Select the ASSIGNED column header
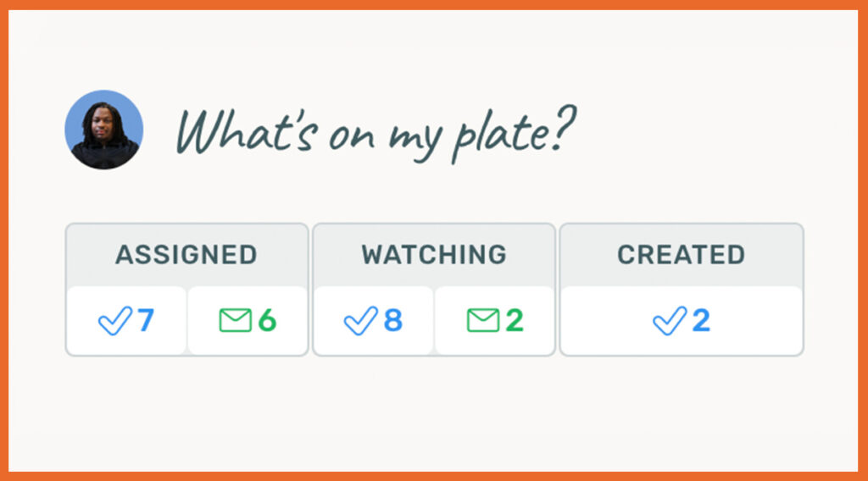 (186, 254)
